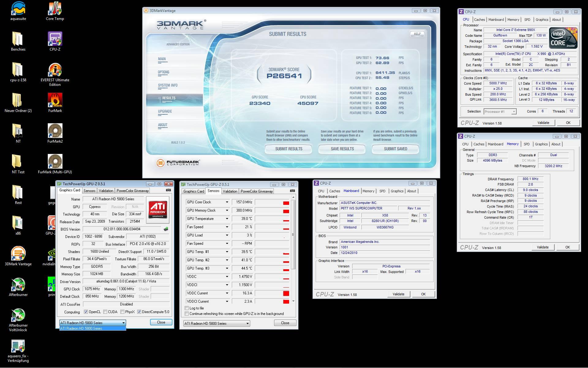588x368 pixels.
Task: Click the ATI Radeon logo in GPU-Z
Action: point(158,209)
